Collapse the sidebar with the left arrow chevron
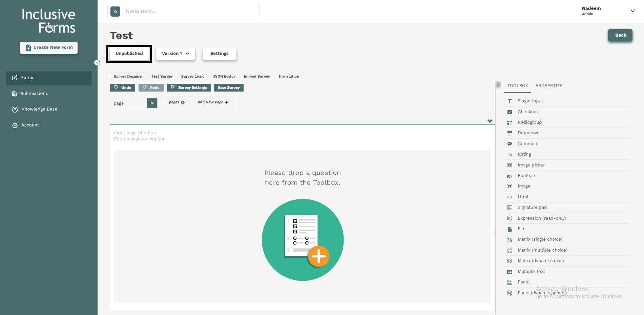Screen dimensions: 644x315 (97, 63)
